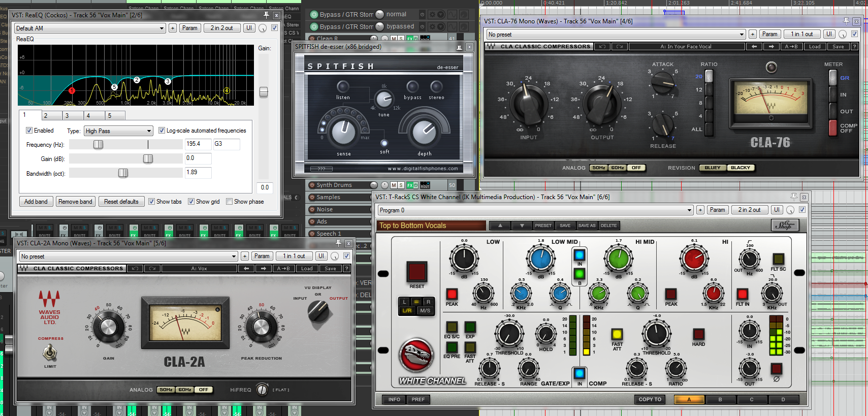The width and height of the screenshot is (868, 416).
Task: Click the Add band button
Action: (x=36, y=202)
